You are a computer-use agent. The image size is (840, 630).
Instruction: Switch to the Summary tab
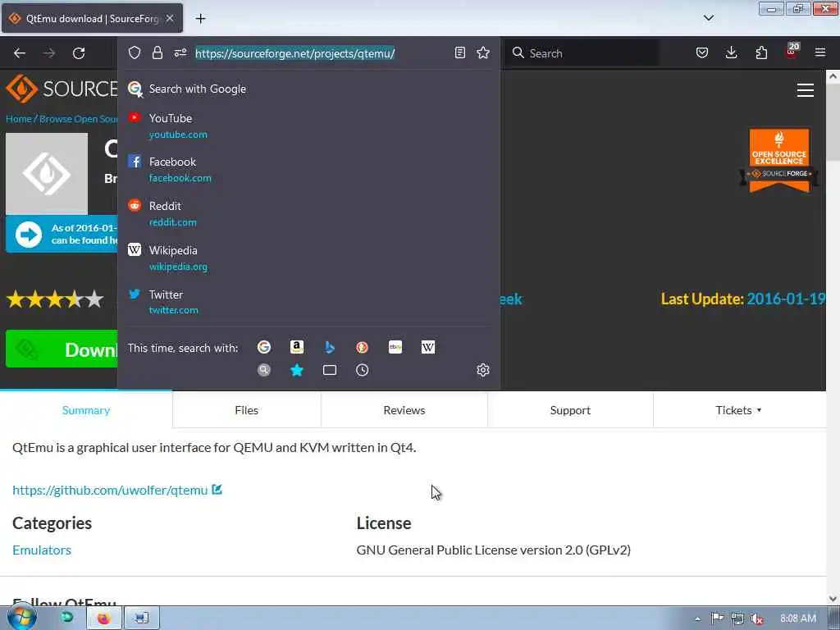coord(85,410)
